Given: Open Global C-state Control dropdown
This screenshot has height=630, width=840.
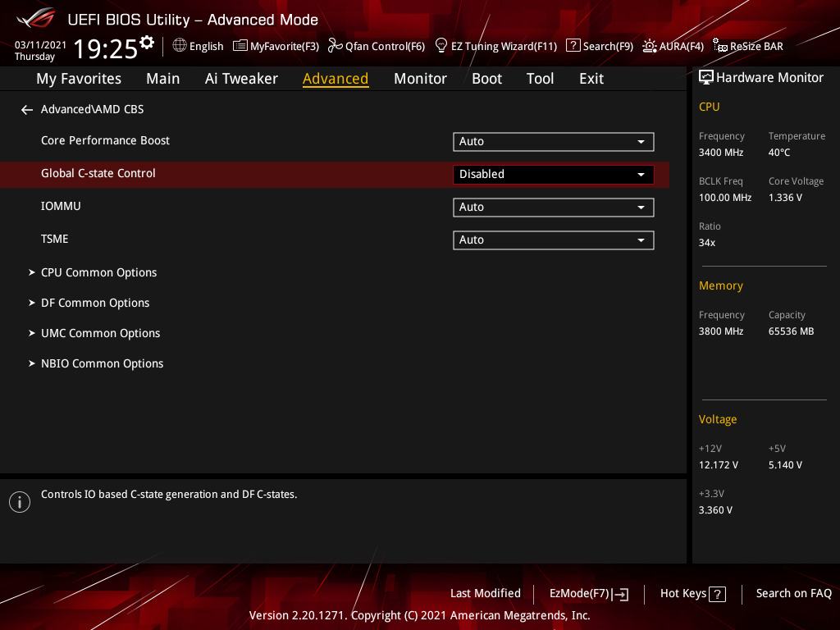Looking at the screenshot, I should tap(554, 175).
